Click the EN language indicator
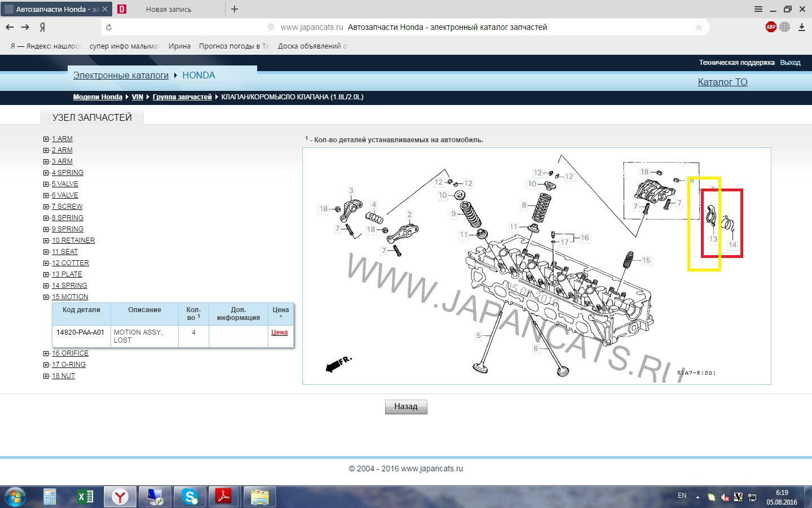Image resolution: width=812 pixels, height=508 pixels. 682,496
